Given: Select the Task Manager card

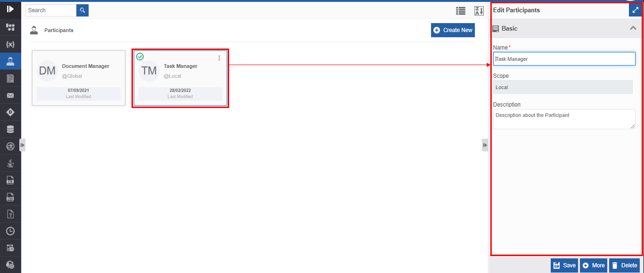Looking at the screenshot, I should tap(181, 78).
